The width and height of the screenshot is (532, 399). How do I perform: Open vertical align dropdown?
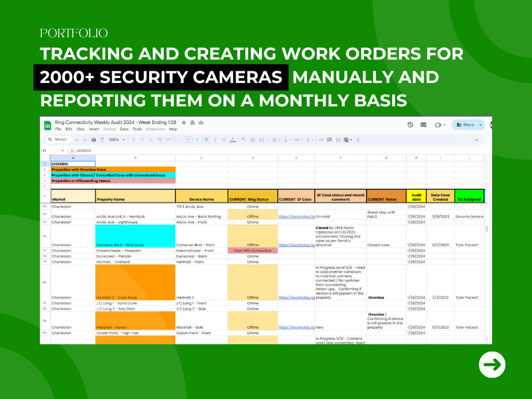[x=288, y=140]
